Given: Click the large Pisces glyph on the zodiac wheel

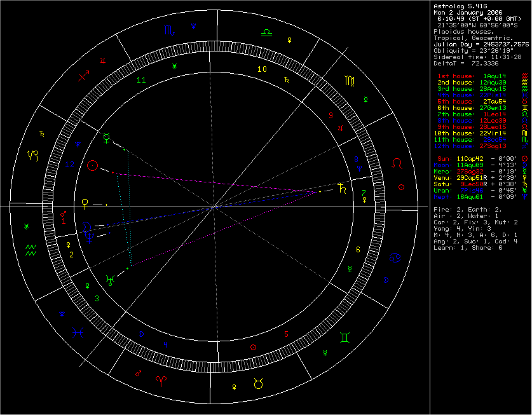Looking at the screenshot, I should click(78, 332).
